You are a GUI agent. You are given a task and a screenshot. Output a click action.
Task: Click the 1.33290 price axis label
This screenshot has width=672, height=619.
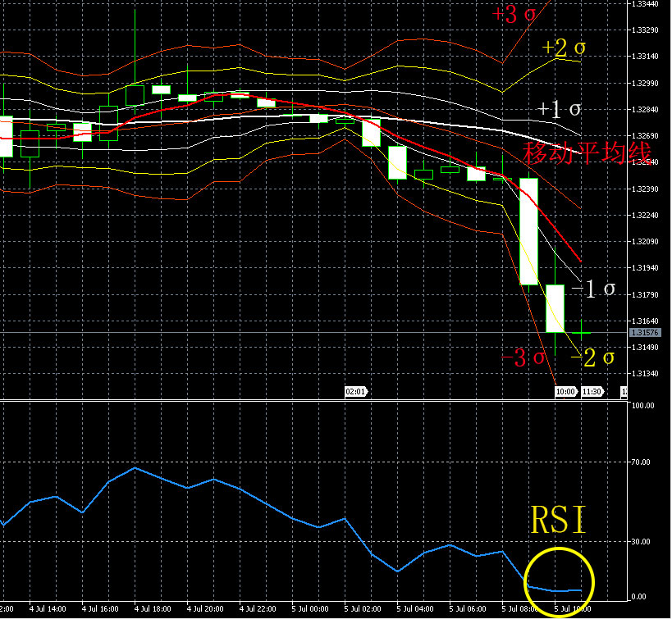pyautogui.click(x=646, y=30)
